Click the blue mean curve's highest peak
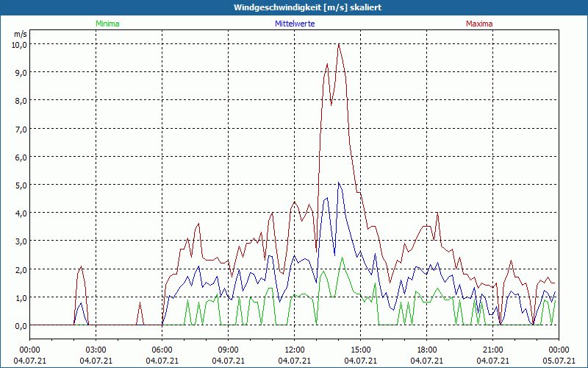 [338, 183]
